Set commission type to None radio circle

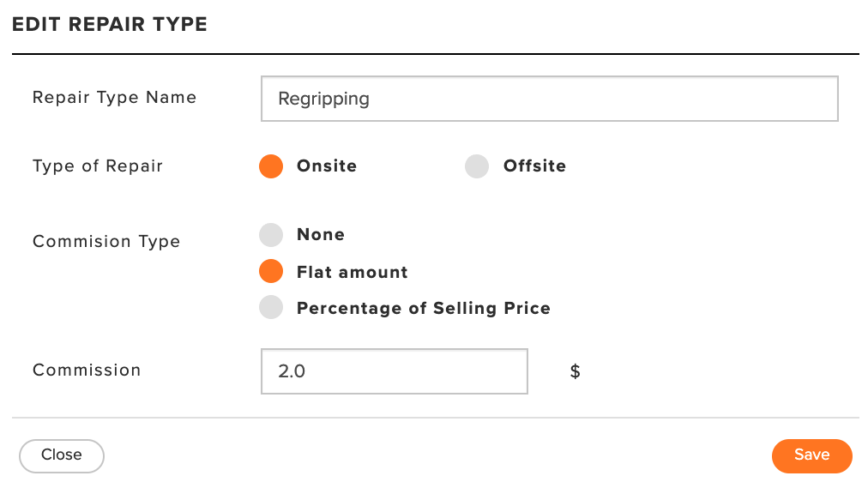pyautogui.click(x=271, y=235)
